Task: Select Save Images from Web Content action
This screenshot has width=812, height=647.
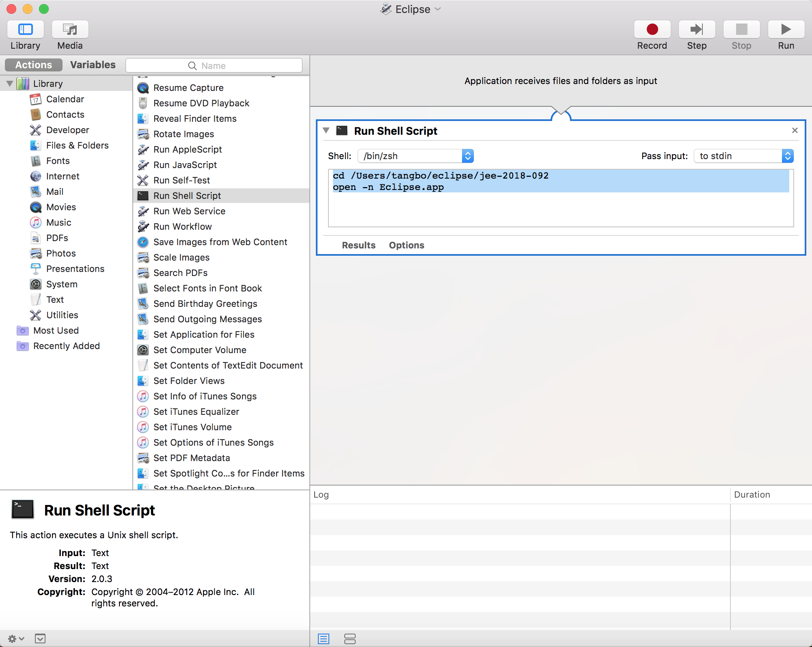Action: (x=221, y=242)
